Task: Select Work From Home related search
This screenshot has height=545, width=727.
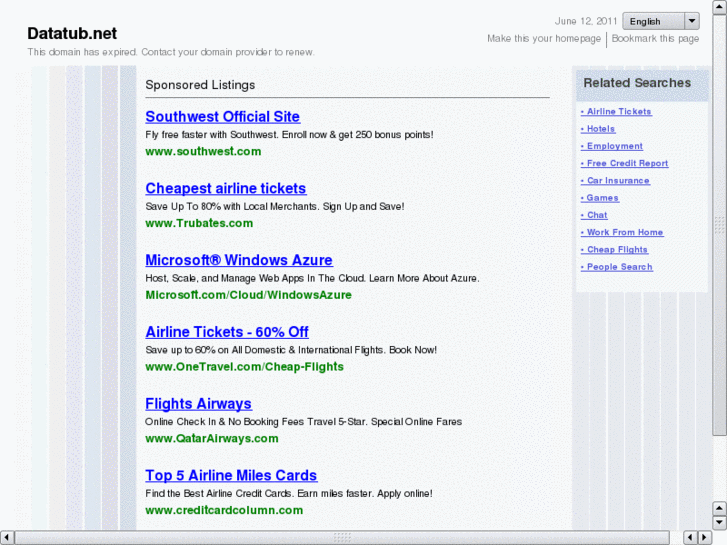Action: 622,232
